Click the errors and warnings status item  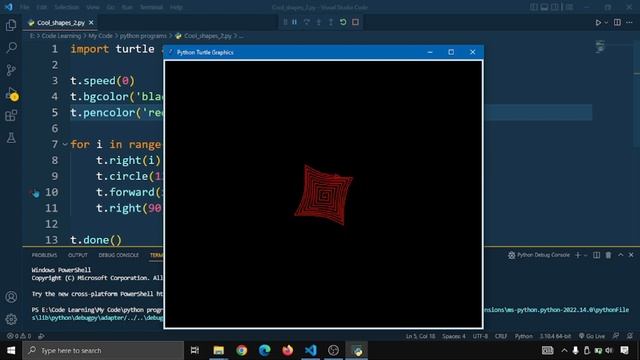(19, 336)
